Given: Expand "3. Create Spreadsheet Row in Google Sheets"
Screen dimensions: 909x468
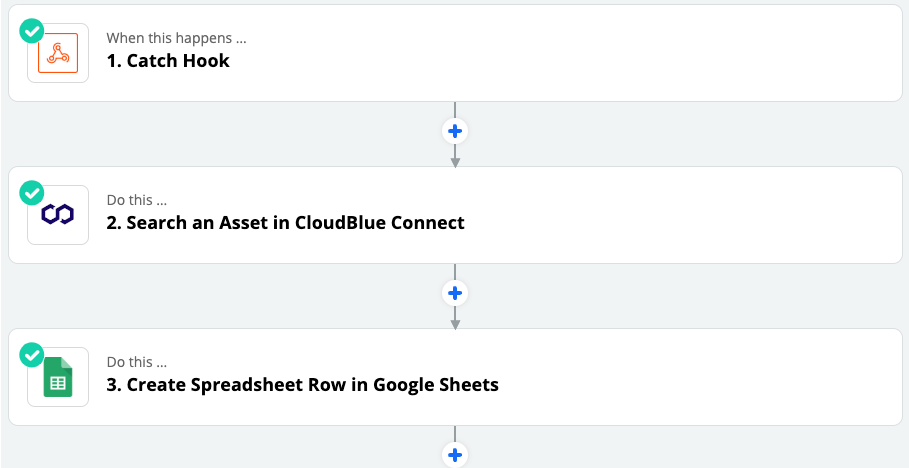Looking at the screenshot, I should 303,384.
